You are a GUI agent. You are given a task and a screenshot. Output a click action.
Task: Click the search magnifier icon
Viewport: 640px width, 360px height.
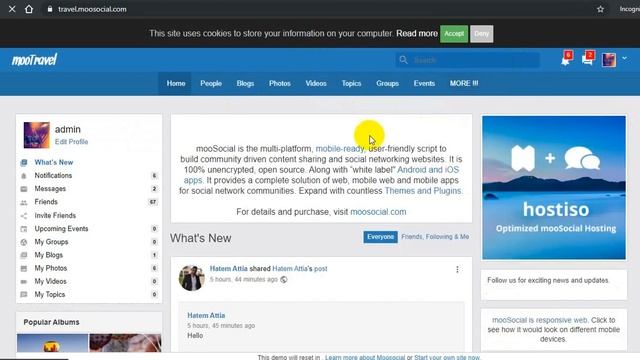(403, 60)
